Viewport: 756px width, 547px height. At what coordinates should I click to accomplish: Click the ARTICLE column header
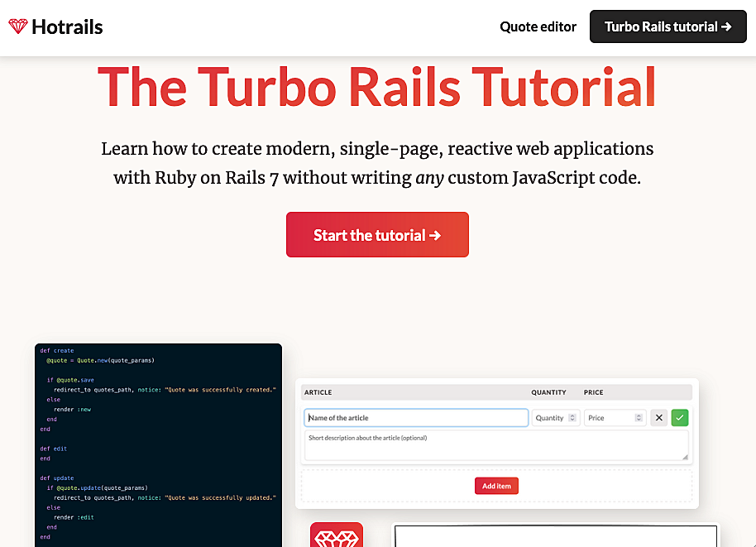click(318, 392)
